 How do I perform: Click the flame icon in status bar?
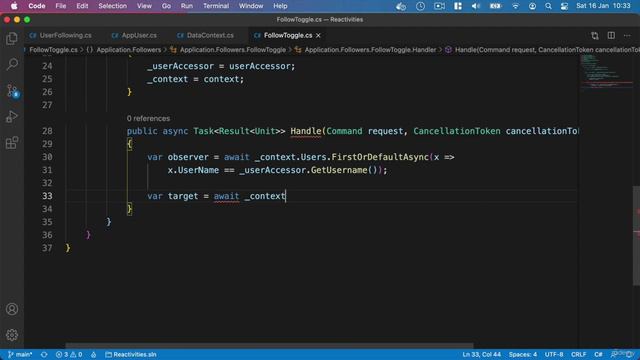[93, 354]
